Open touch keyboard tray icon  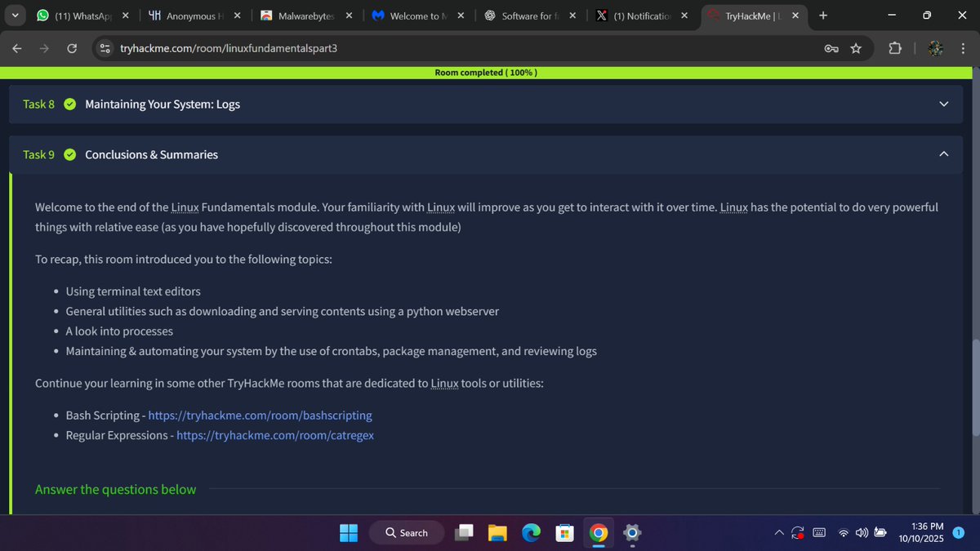pos(819,533)
